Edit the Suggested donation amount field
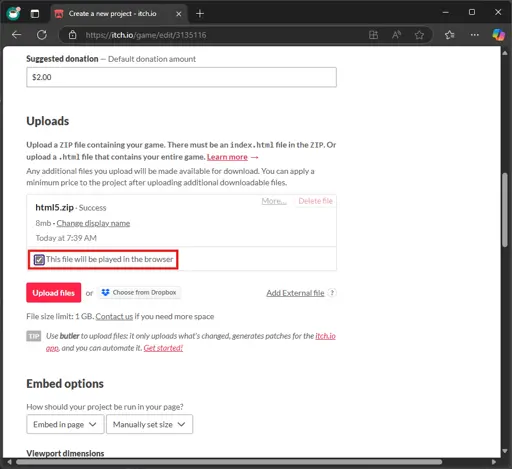Image resolution: width=512 pixels, height=469 pixels. pos(181,77)
